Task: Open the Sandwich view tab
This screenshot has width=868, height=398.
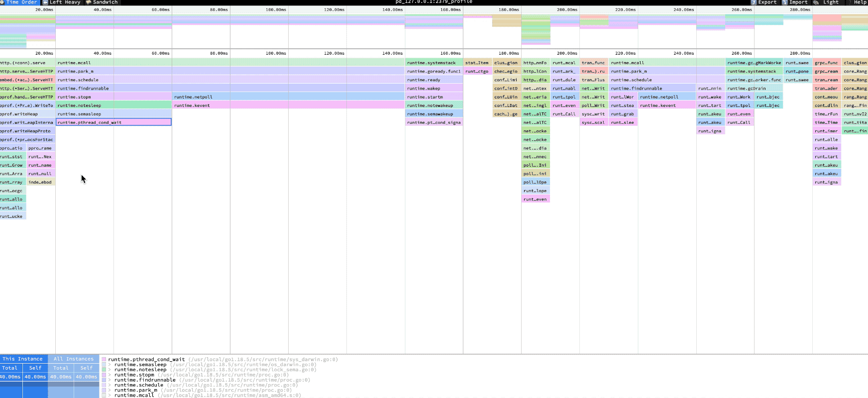Action: tap(102, 2)
